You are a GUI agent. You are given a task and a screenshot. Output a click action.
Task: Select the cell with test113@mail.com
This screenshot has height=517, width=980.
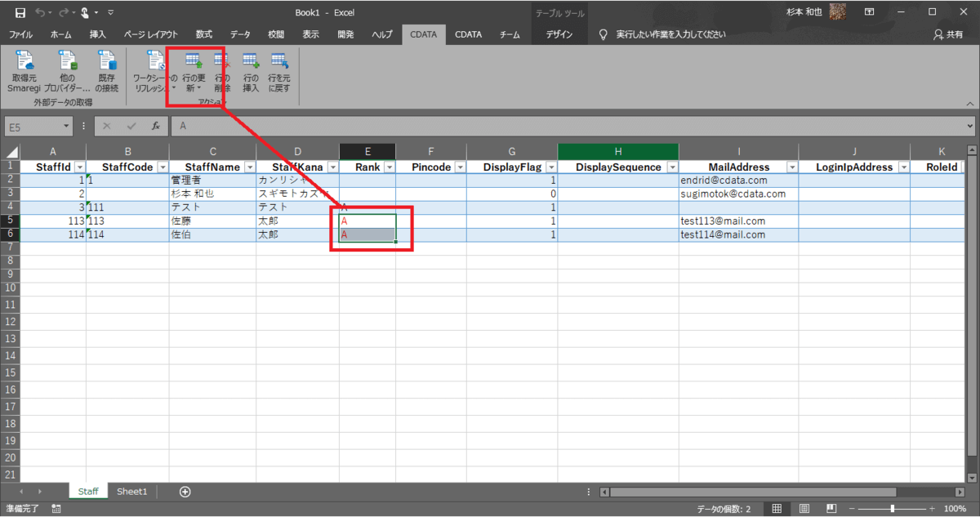738,221
